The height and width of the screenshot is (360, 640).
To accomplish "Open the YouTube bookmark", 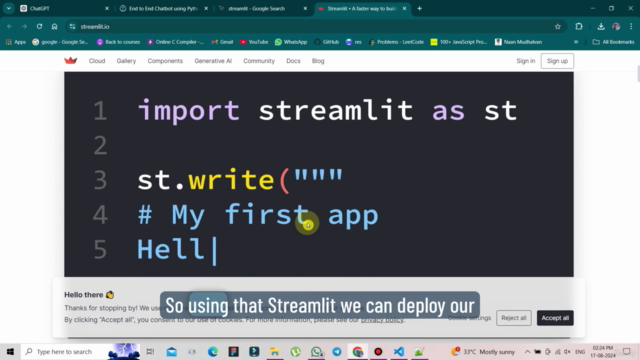I will [254, 42].
